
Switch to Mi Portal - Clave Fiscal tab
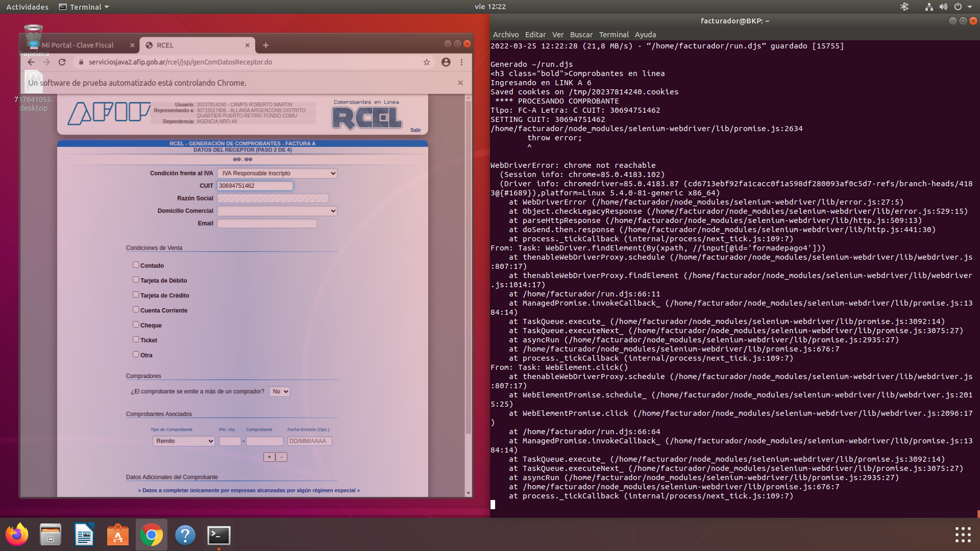click(x=79, y=45)
